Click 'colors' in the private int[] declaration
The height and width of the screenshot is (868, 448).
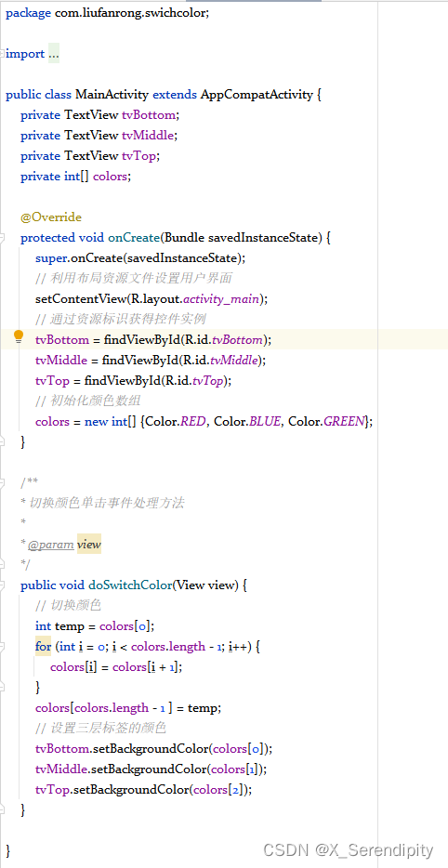110,177
